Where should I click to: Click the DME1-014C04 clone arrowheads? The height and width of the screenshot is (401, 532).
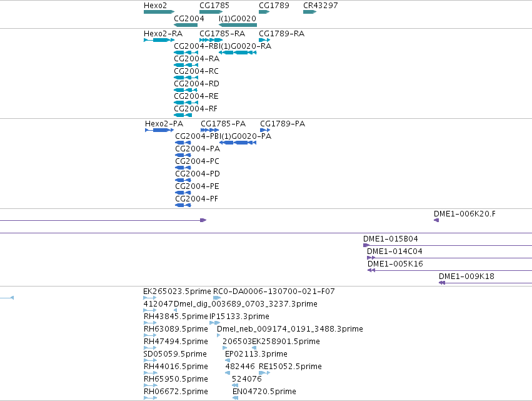[x=371, y=258]
